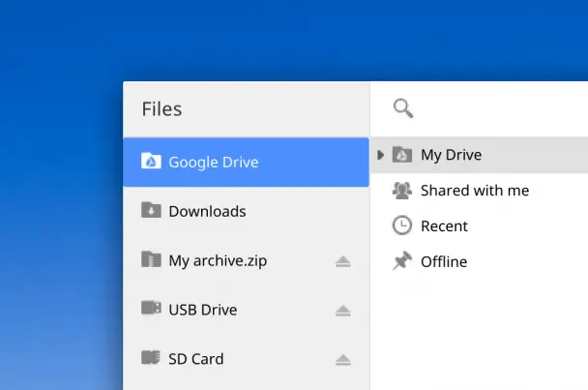Click the Google Drive folder icon
This screenshot has height=390, width=588.
151,161
